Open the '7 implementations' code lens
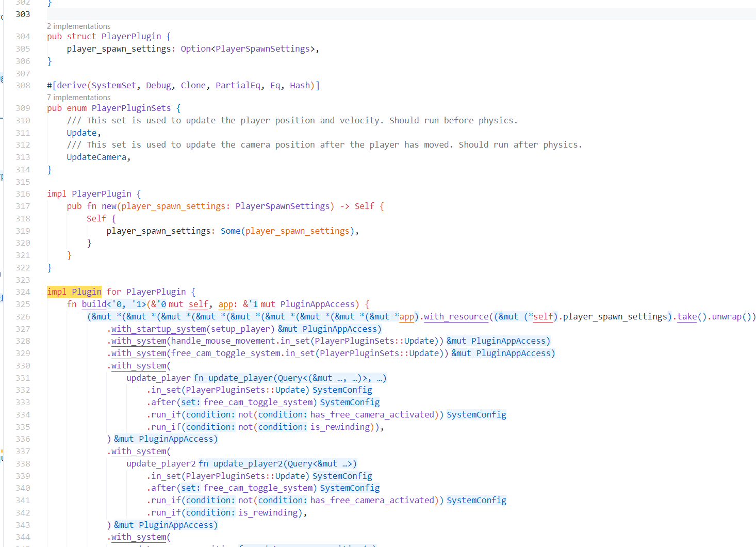This screenshot has width=756, height=547. point(79,98)
